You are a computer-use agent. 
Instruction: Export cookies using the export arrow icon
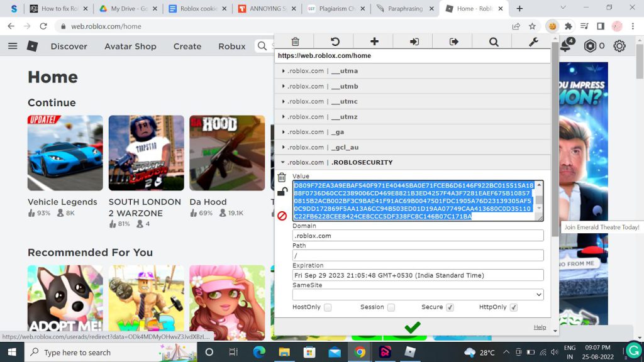point(453,40)
